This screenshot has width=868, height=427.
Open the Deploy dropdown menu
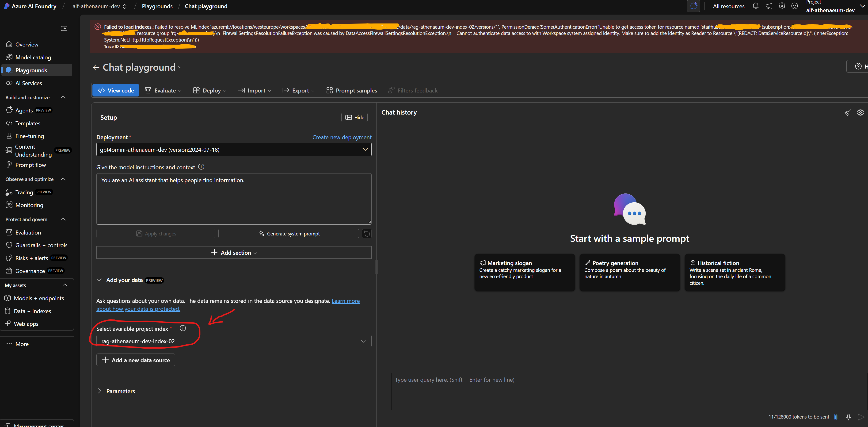point(210,90)
